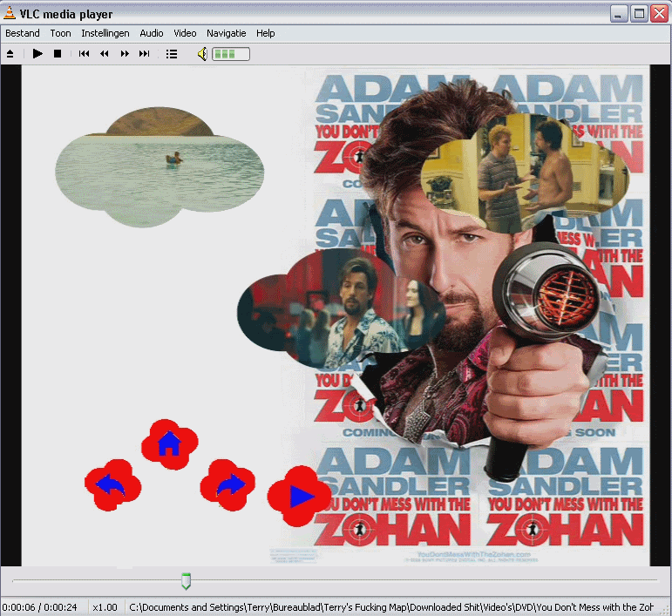
Task: Open the Help menu
Action: tap(265, 33)
